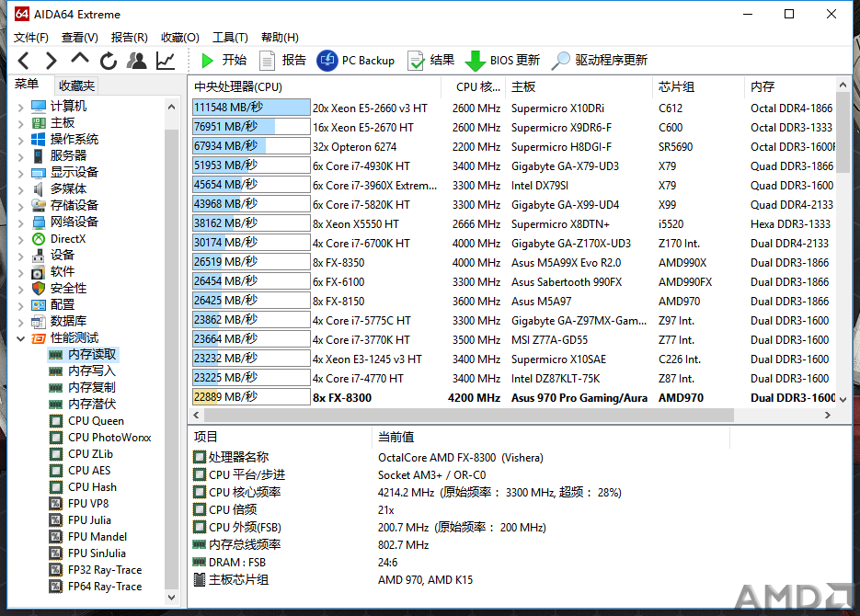Open the line graph icon in toolbar
Screen dimensions: 860x616
(x=165, y=61)
